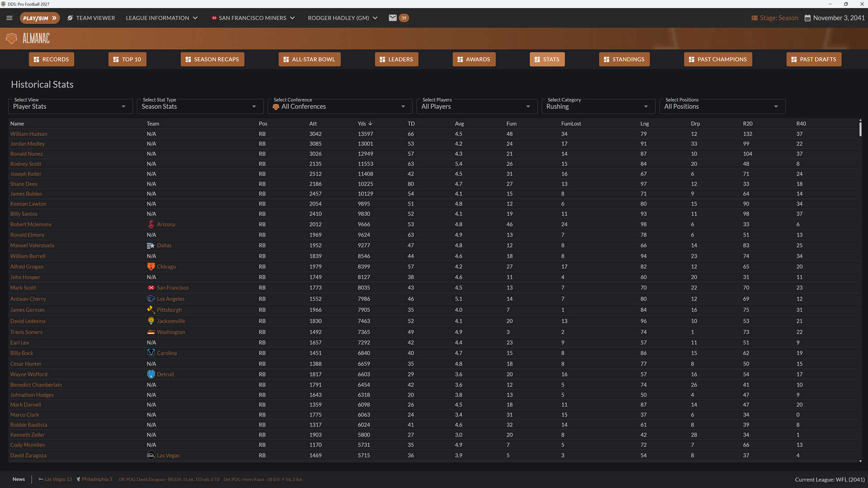Click the table vertical scrollbar thumb
The height and width of the screenshot is (488, 868).
click(x=860, y=128)
